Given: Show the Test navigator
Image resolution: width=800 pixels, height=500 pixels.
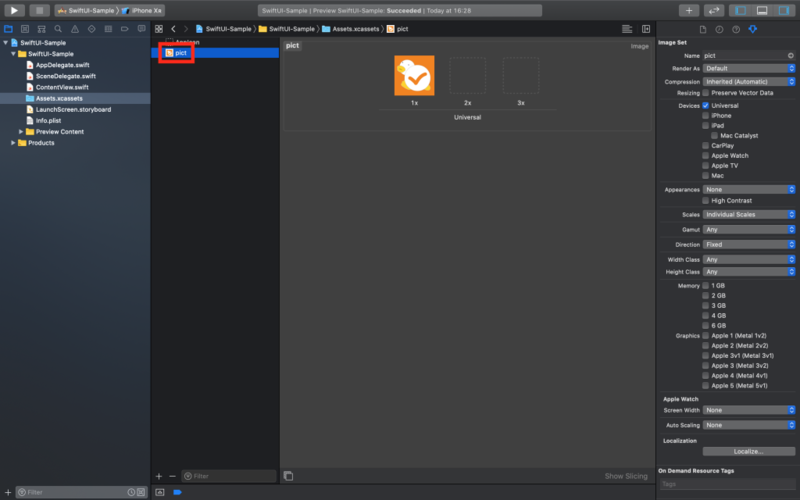Looking at the screenshot, I should tap(91, 29).
